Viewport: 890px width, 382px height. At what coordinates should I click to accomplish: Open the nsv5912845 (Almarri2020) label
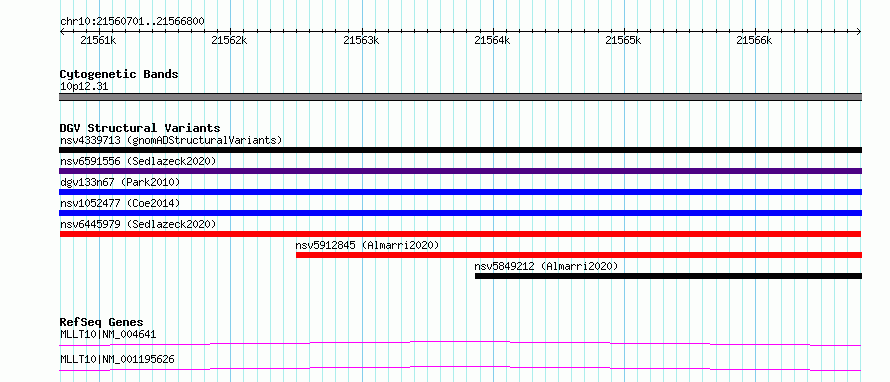(367, 245)
